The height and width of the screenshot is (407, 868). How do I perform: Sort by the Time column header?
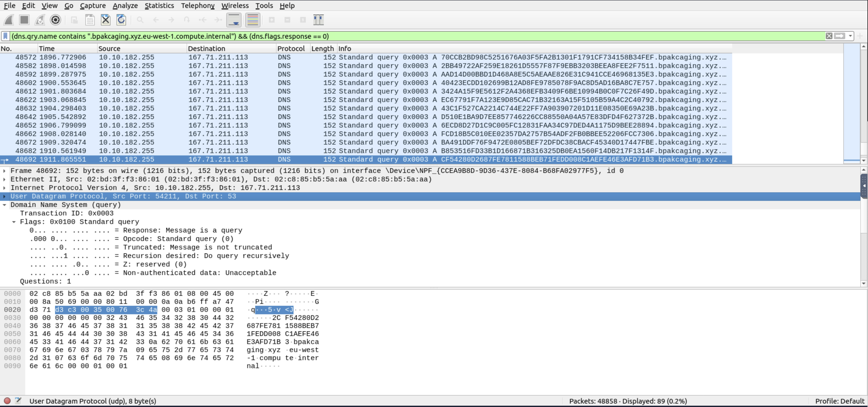67,49
